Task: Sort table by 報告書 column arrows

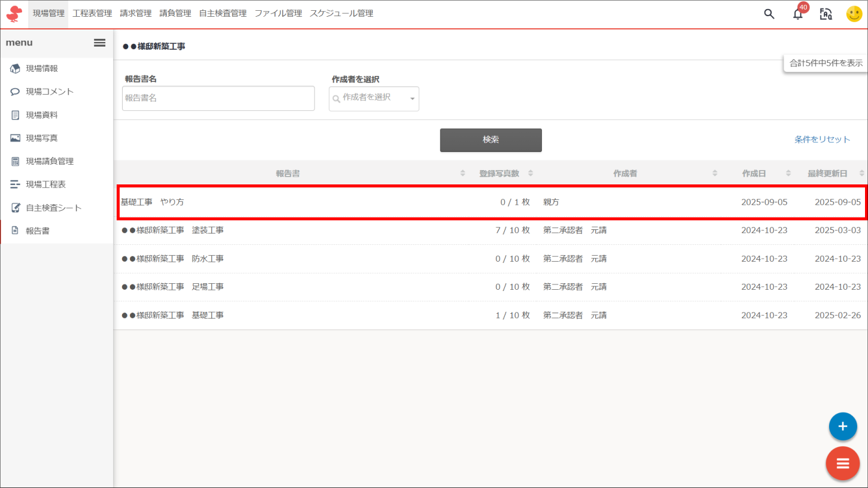Action: (462, 174)
